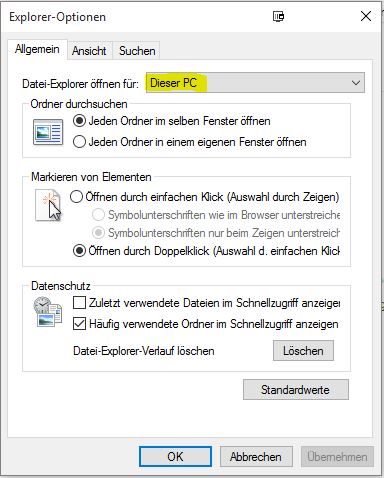Click the title bar help/pin icon
Image resolution: width=384 pixels, height=478 pixels.
(278, 16)
